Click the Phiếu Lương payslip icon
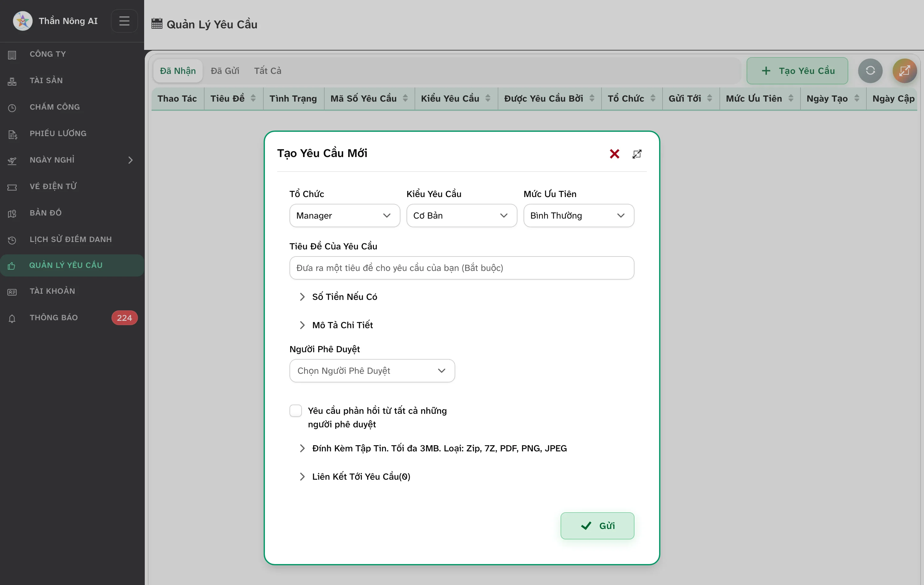Viewport: 924px width, 585px height. click(x=13, y=134)
